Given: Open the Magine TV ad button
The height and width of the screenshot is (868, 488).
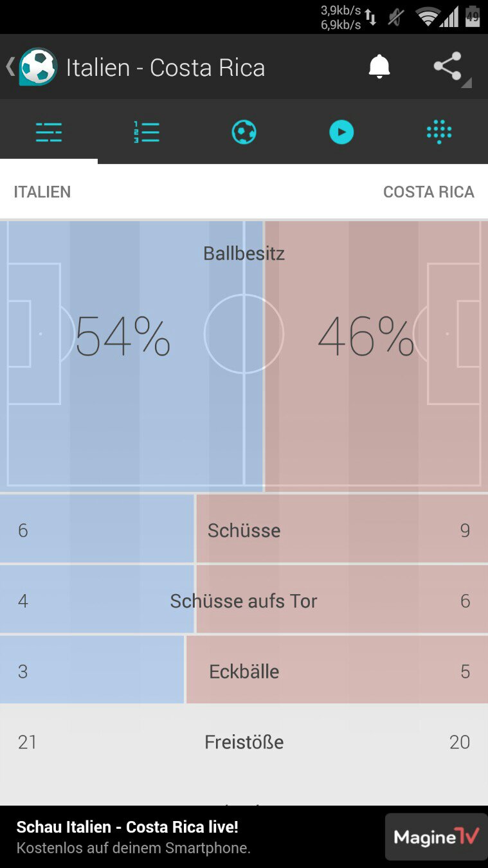Looking at the screenshot, I should click(436, 836).
